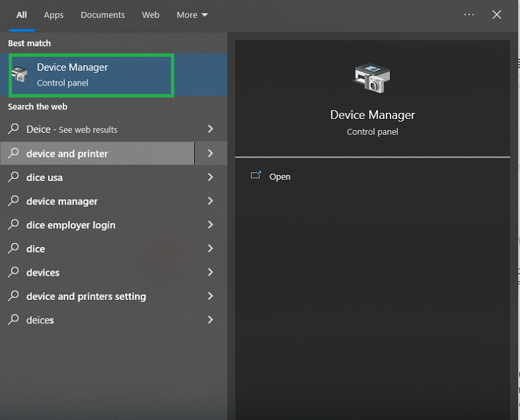Close the search panel with X
The width and height of the screenshot is (520, 420).
pos(497,15)
